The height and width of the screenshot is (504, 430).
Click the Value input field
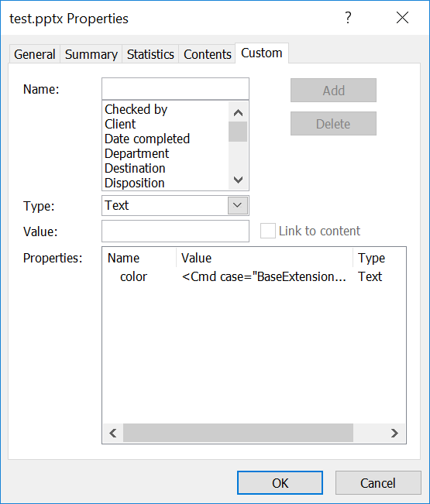click(175, 231)
